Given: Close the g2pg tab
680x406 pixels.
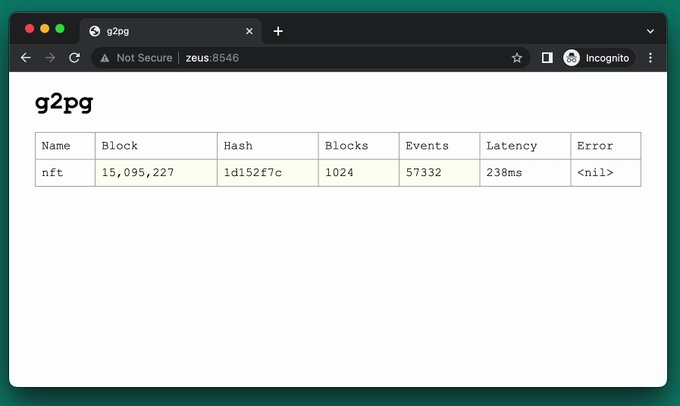Looking at the screenshot, I should [249, 31].
